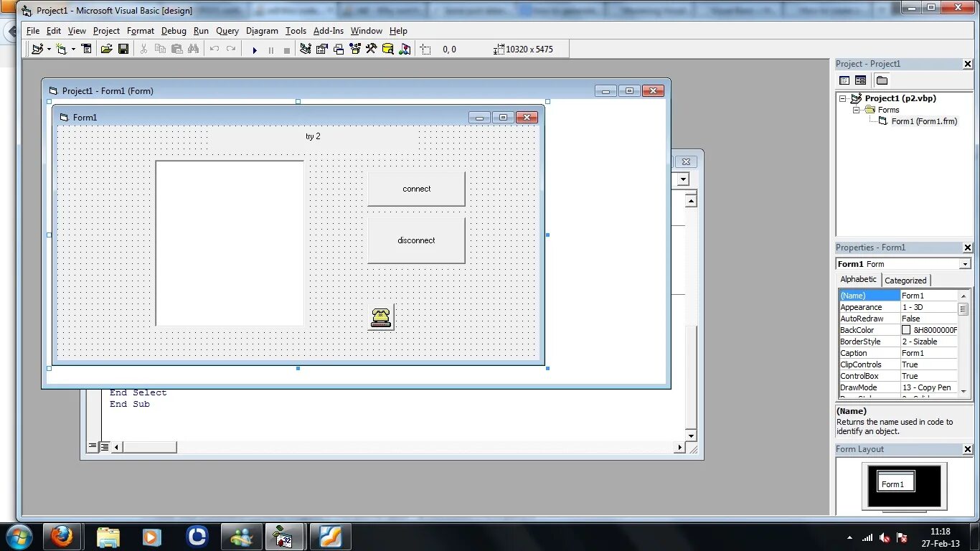This screenshot has height=551, width=980.
Task: Open the Object Browser toolbar icon
Action: tap(355, 49)
